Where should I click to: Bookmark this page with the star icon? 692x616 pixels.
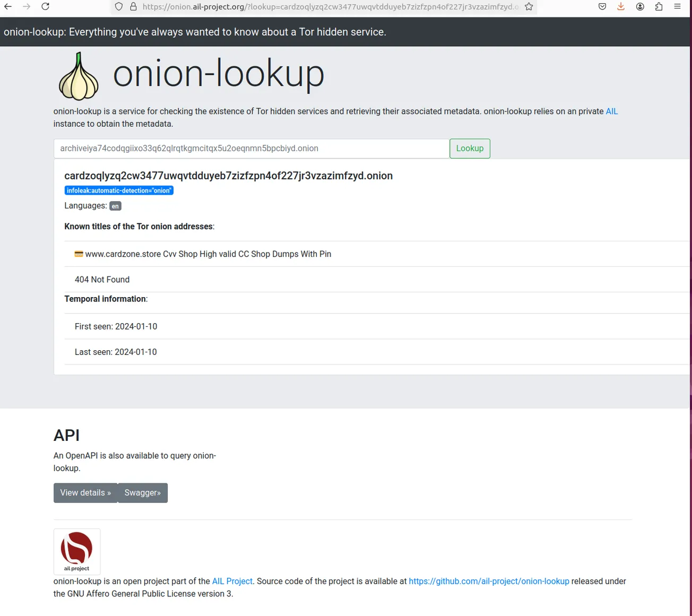click(x=529, y=6)
